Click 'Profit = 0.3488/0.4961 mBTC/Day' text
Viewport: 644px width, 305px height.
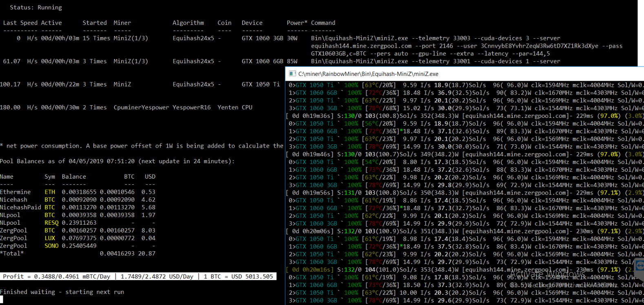[57, 276]
